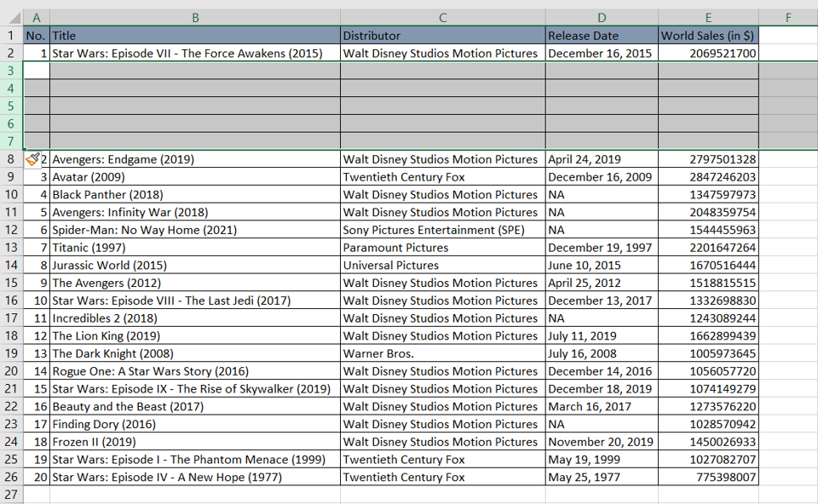Viewport: 818px width, 504px height.
Task: Select column D header
Action: (602, 18)
